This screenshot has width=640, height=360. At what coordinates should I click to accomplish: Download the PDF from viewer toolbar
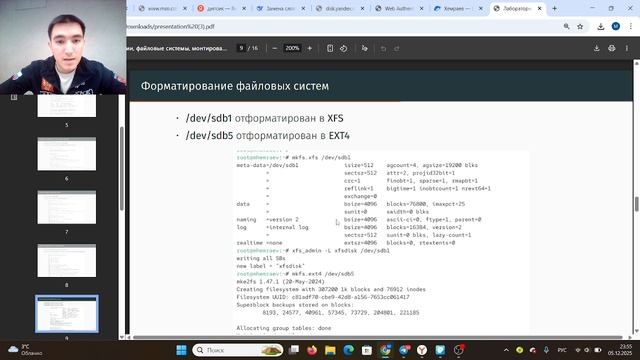[596, 48]
